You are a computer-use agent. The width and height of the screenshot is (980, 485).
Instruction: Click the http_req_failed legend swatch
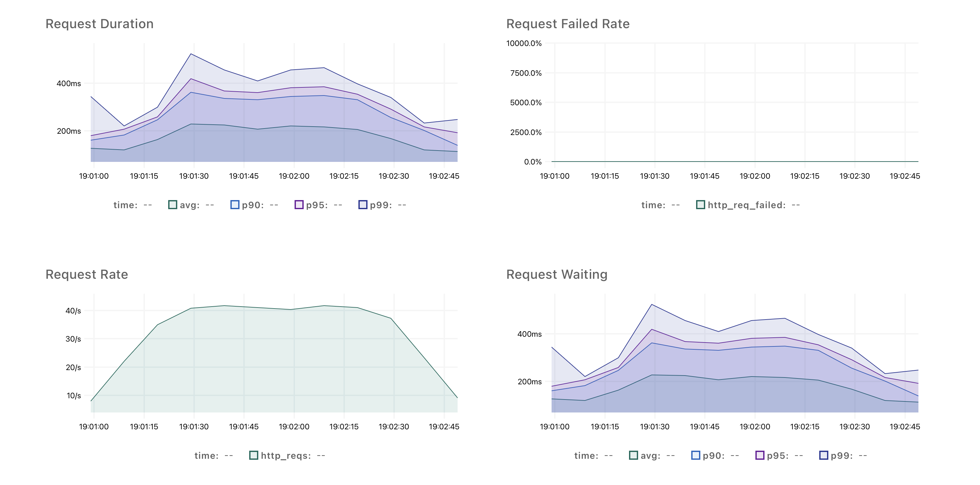(x=700, y=205)
